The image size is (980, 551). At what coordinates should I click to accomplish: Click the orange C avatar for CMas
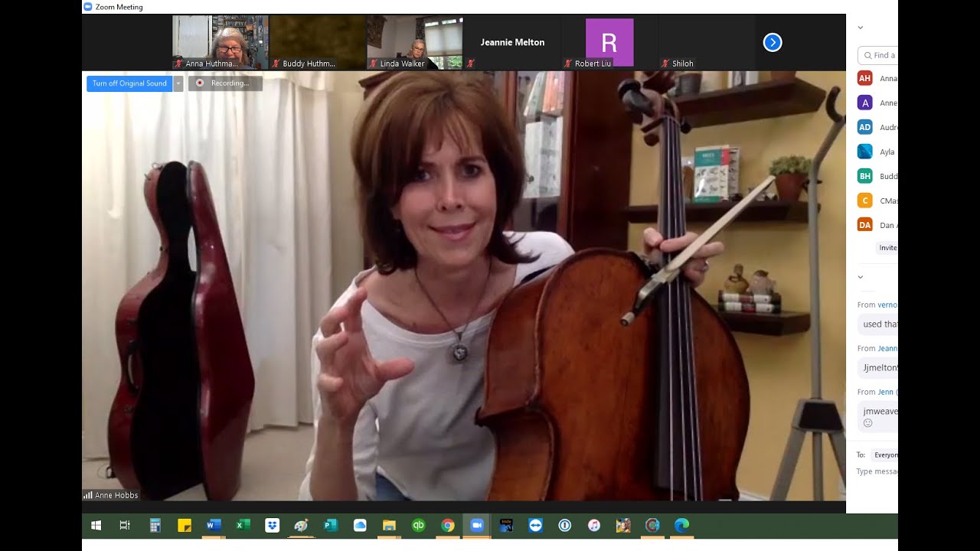865,201
